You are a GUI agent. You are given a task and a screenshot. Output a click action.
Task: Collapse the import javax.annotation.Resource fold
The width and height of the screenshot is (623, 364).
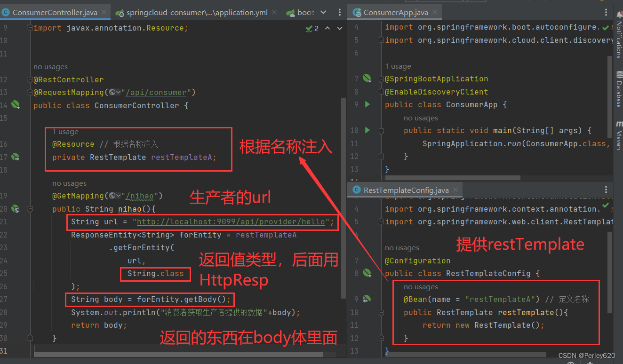(30, 28)
